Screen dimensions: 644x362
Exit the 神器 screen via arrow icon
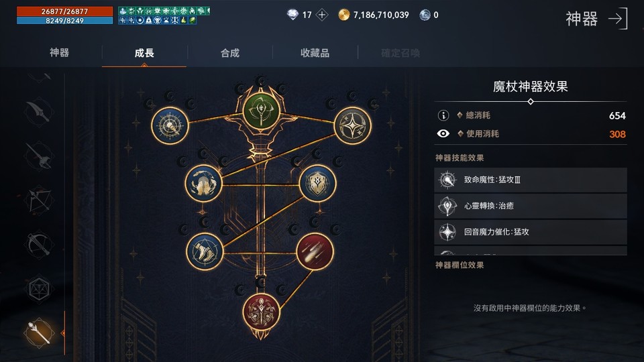(x=618, y=19)
